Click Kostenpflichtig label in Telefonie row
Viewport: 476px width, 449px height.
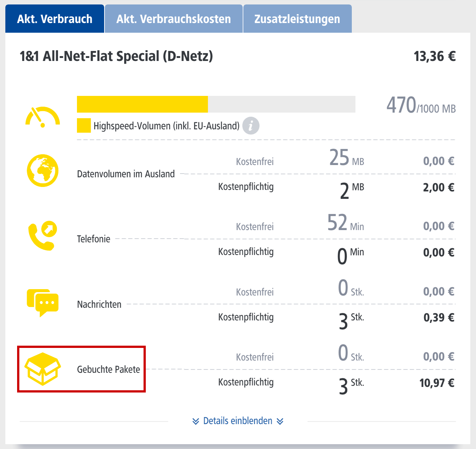[246, 252]
